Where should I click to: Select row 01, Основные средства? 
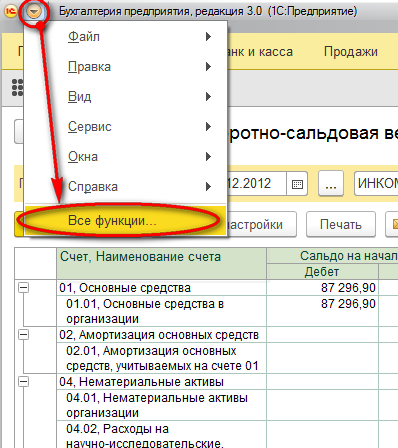(162, 288)
